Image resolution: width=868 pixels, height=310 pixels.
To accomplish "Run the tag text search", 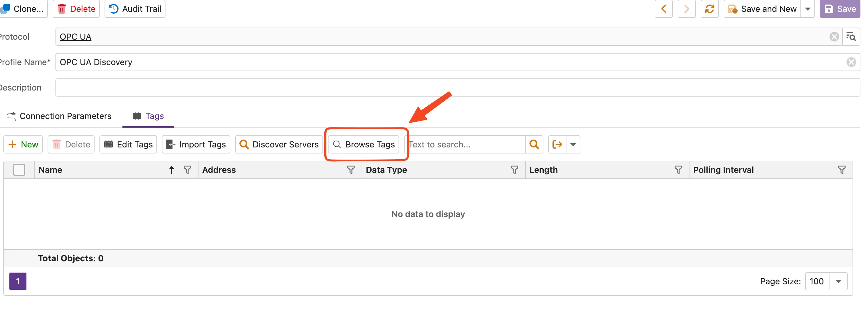I will coord(534,144).
